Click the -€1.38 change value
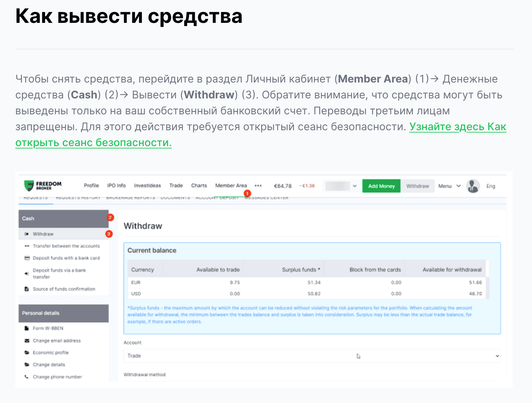This screenshot has width=532, height=403. point(307,186)
